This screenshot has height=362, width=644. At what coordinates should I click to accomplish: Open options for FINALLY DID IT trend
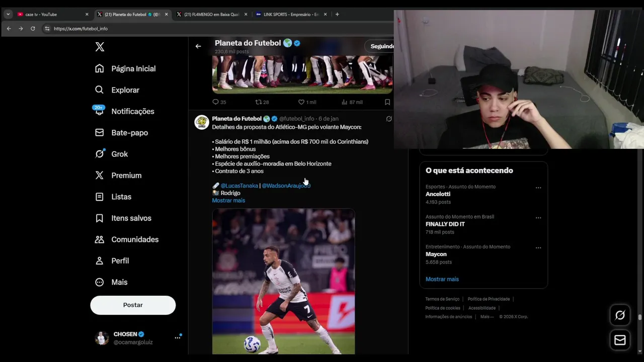[538, 218]
